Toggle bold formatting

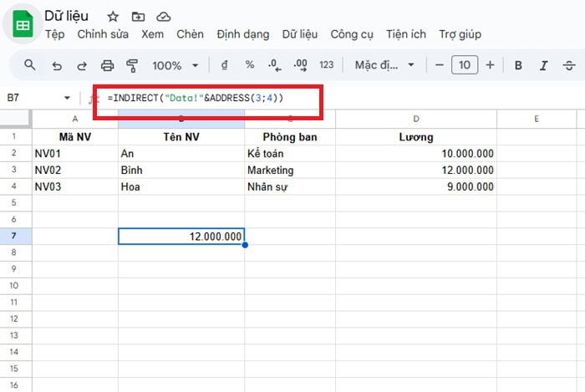[x=518, y=65]
